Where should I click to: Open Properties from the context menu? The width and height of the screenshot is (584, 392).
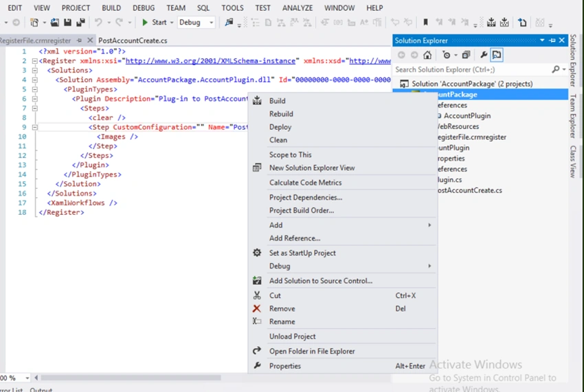click(284, 367)
